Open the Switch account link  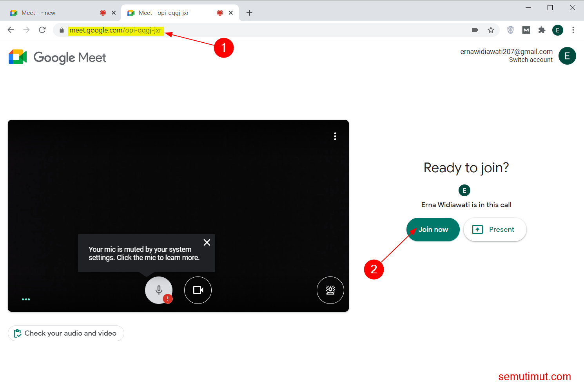pos(531,60)
